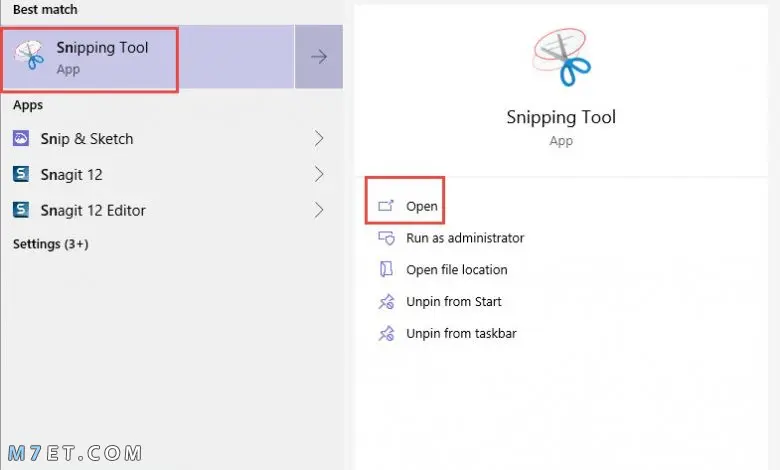The width and height of the screenshot is (780, 470).
Task: Expand the Snip & Sketch chevron
Action: [319, 139]
